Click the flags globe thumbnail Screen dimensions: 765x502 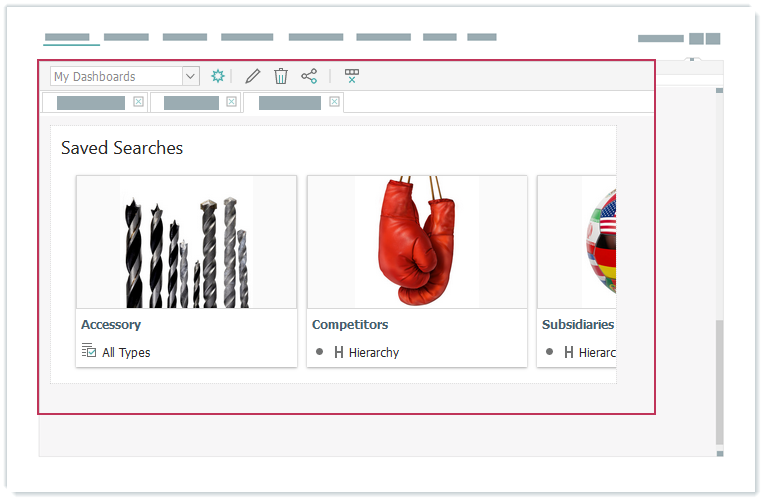(598, 243)
